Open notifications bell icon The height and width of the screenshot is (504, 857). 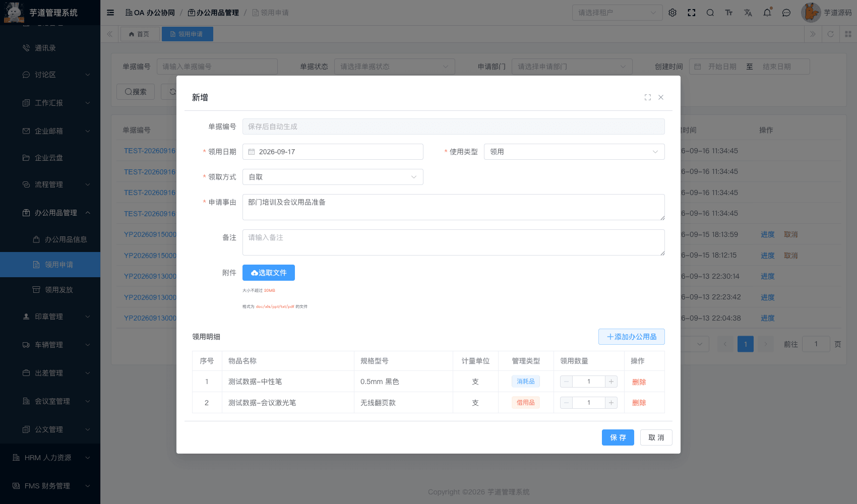(x=767, y=13)
